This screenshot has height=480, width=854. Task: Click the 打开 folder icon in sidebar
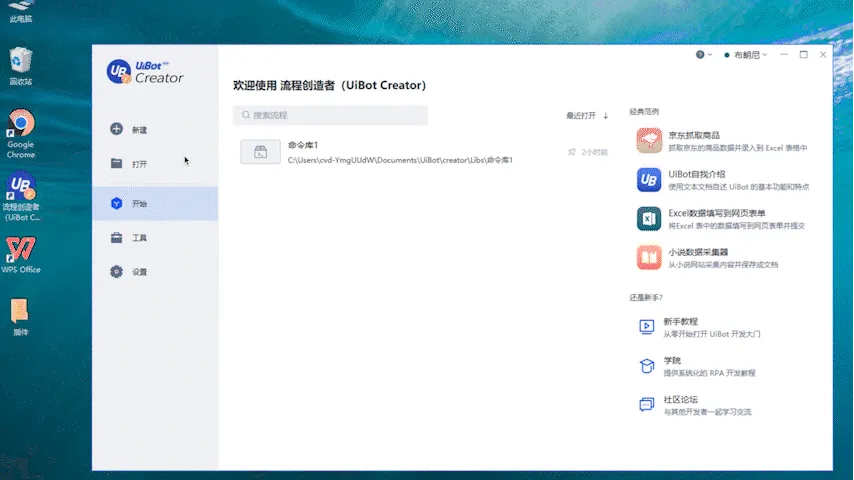[x=116, y=163]
